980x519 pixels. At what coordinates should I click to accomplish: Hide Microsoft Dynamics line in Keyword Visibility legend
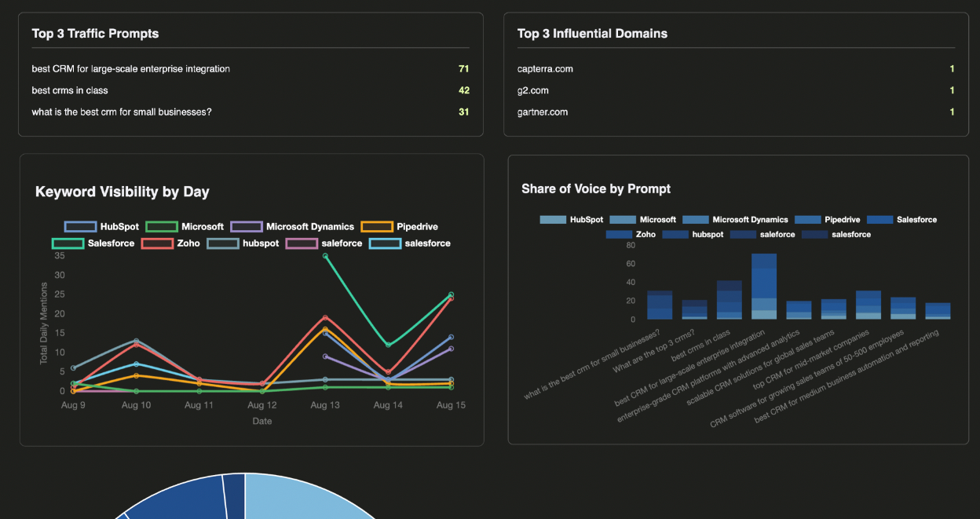pos(292,227)
